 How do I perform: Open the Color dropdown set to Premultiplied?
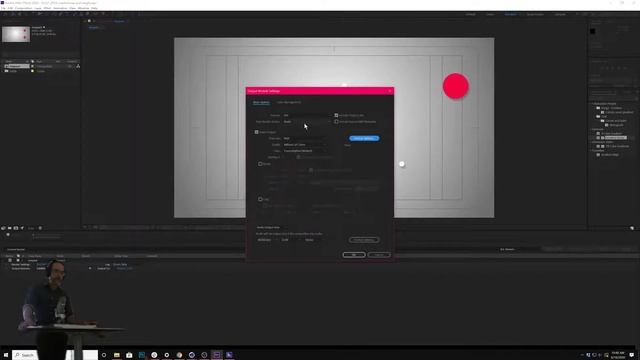pyautogui.click(x=304, y=151)
